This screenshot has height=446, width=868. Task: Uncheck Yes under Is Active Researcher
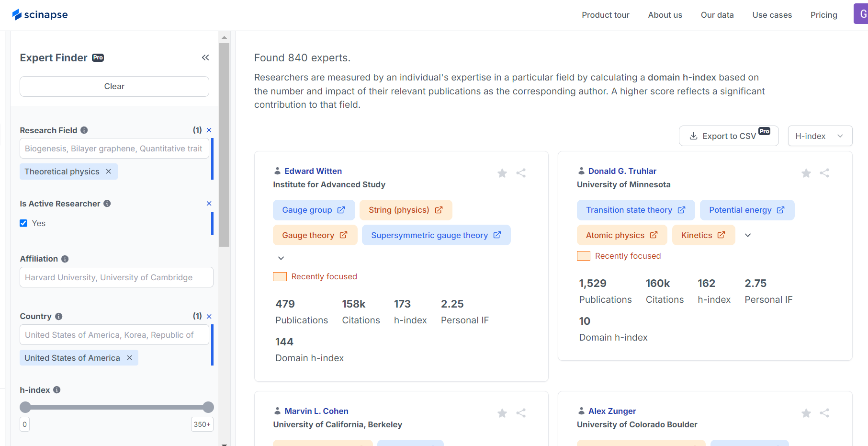pos(23,223)
